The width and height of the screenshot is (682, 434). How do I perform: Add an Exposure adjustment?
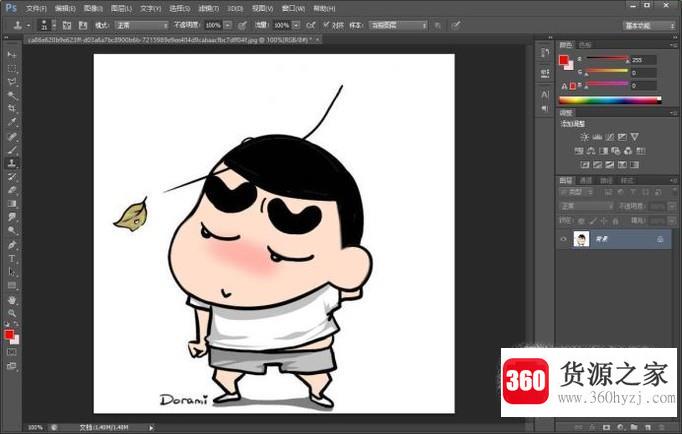click(622, 137)
